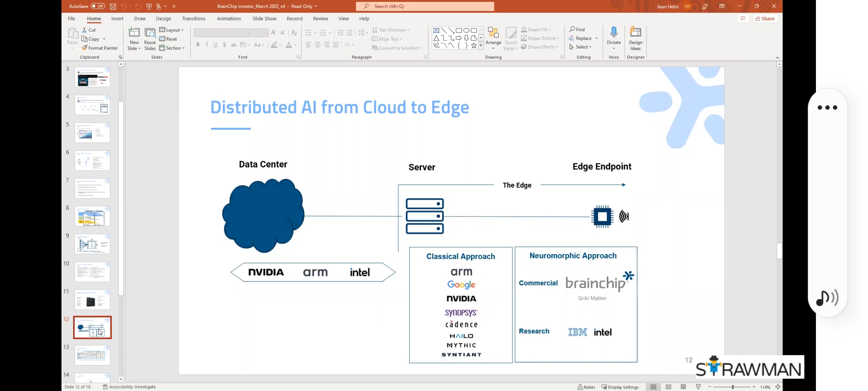Click Center alignment icon

(318, 45)
